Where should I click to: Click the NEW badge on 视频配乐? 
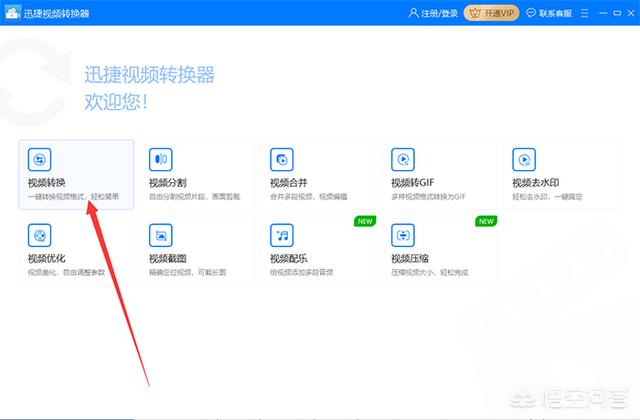point(365,221)
